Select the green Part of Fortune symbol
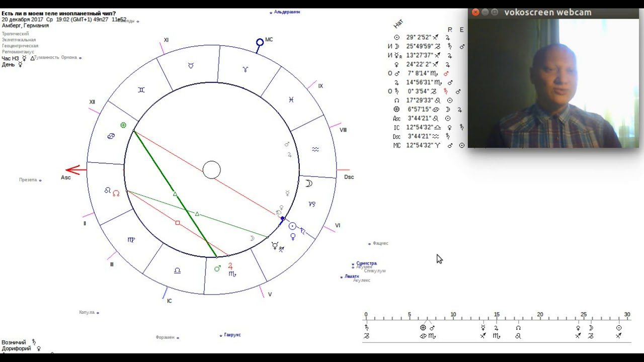This screenshot has height=362, width=644. point(123,125)
